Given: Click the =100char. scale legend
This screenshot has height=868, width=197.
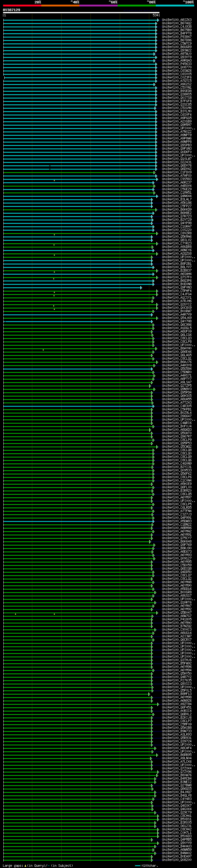Looking at the screenshot, I should 146,866.
